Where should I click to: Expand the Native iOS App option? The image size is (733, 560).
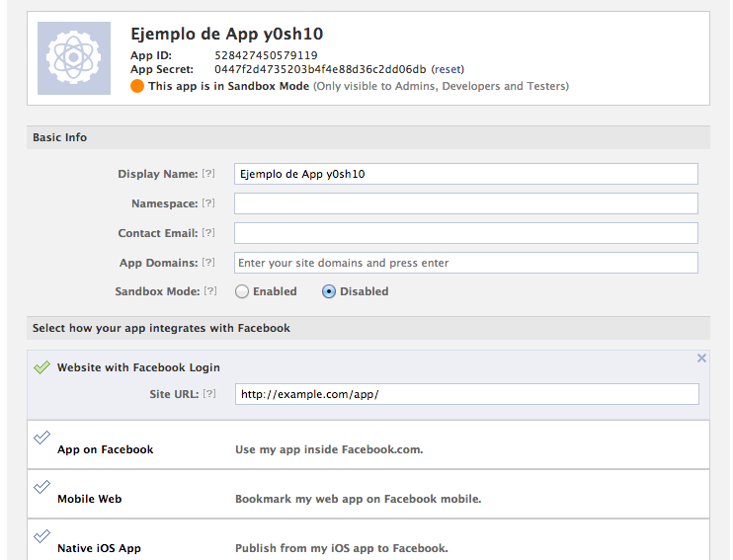click(x=368, y=539)
